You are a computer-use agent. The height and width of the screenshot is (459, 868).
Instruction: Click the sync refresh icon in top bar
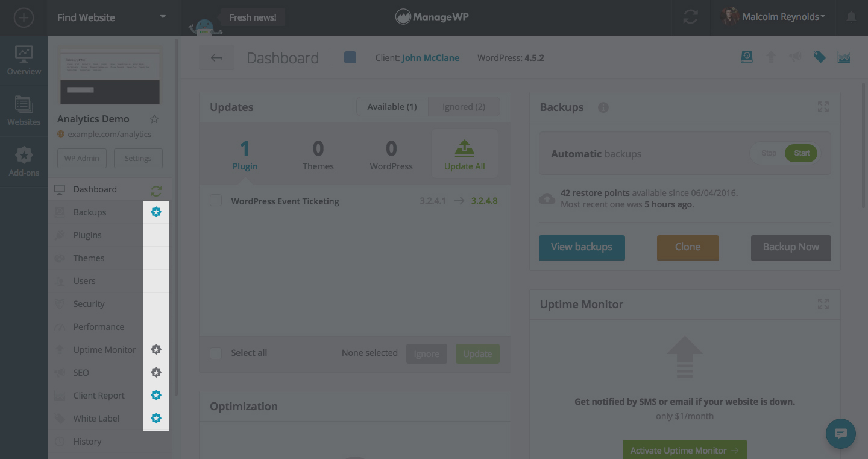690,17
